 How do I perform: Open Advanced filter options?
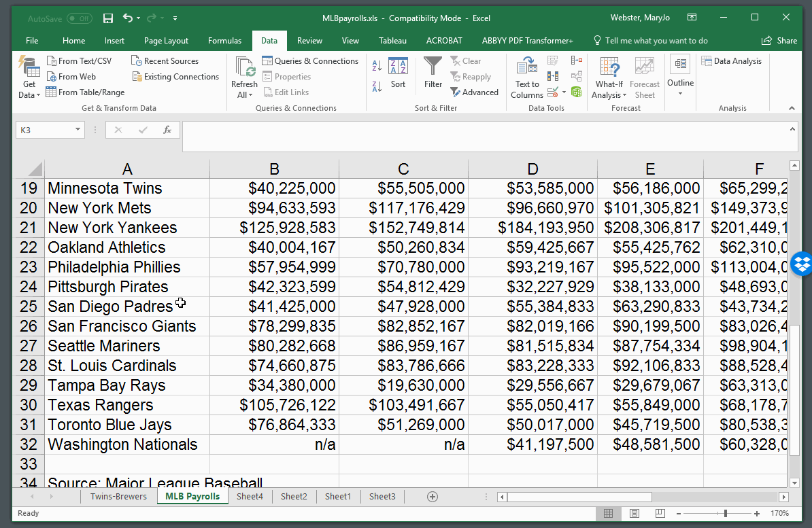click(x=475, y=92)
